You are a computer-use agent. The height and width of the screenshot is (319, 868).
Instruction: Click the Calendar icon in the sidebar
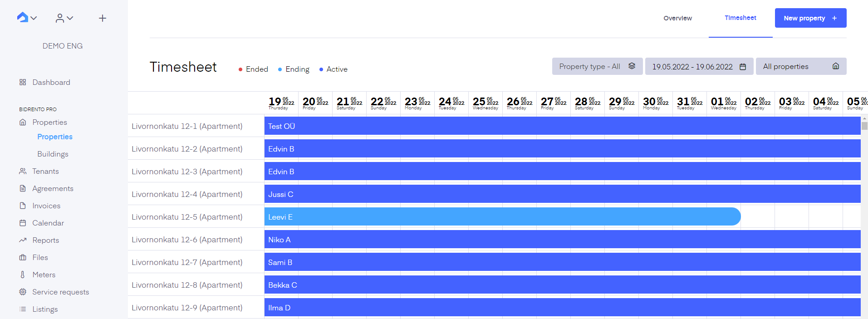(23, 223)
